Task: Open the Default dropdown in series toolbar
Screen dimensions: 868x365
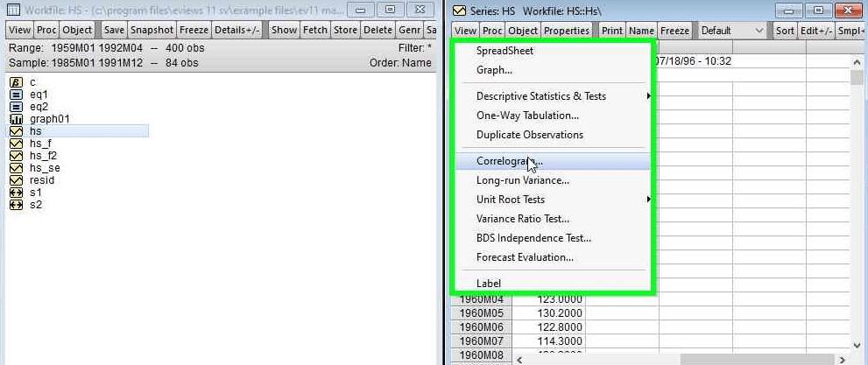Action: coord(733,30)
